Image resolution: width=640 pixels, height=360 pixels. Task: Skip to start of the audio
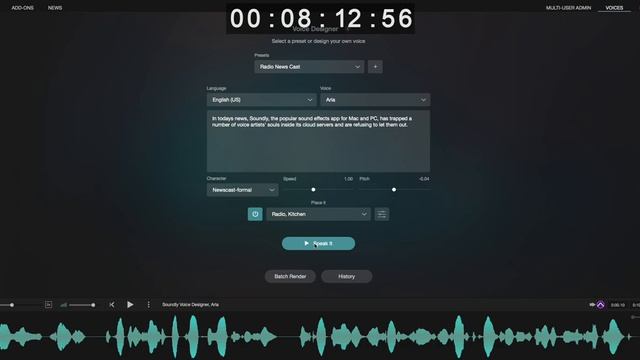112,304
